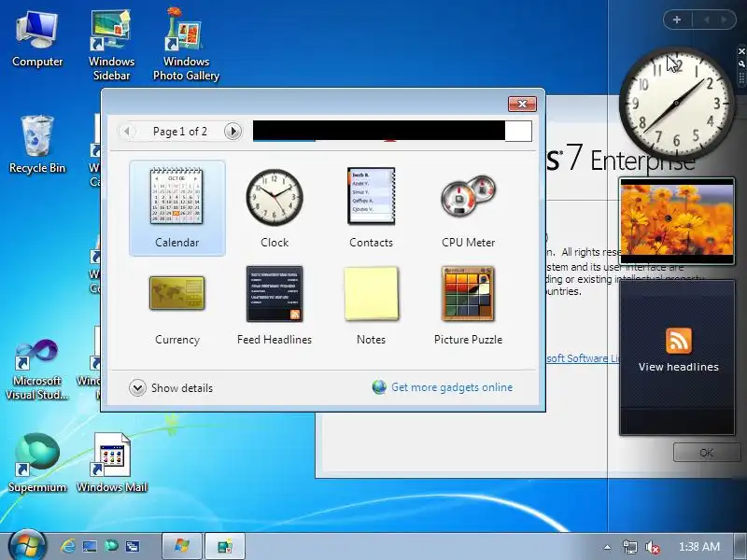Viewport: 747px width, 560px height.
Task: Click the network tray icon
Action: coord(629,547)
